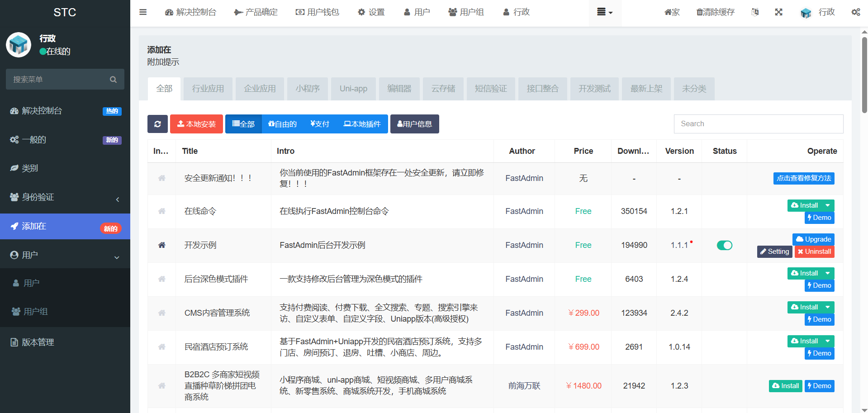Click the home icon in 后台深色模式插件 row
Screen dimensions: 868x413
161,279
